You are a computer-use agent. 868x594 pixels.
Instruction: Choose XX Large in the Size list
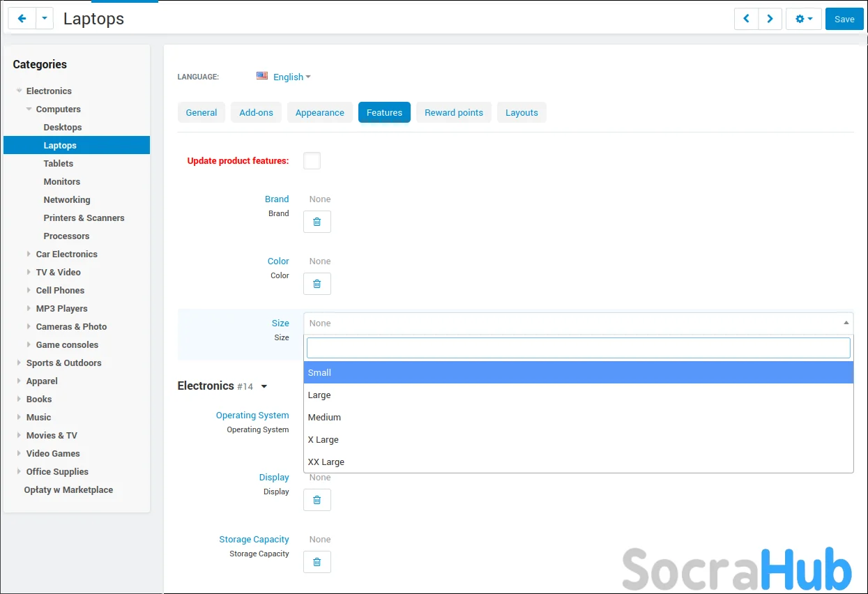579,462
